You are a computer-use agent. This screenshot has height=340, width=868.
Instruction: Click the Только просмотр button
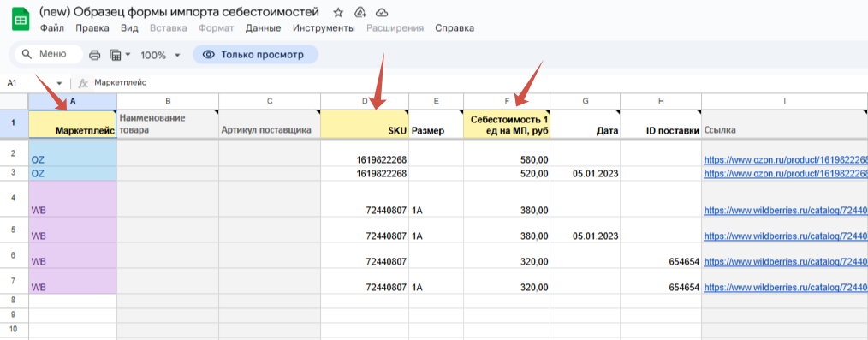[255, 55]
